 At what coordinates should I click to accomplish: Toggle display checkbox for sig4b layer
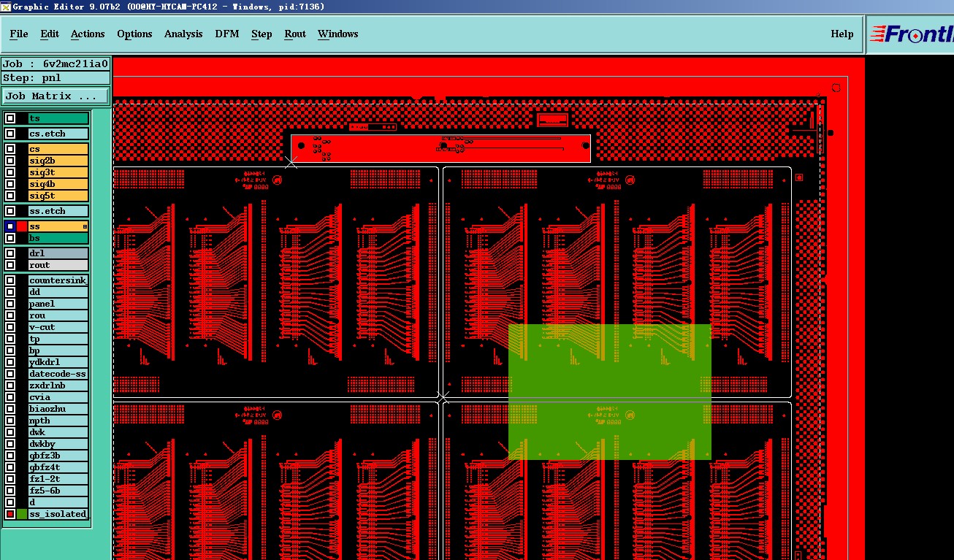pos(10,184)
